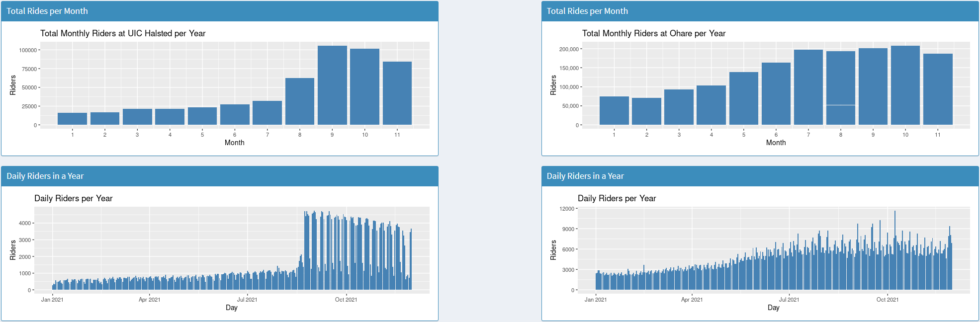Click the month 10 bar in Ohare chart
Screen dimensions: 980x322
click(905, 85)
